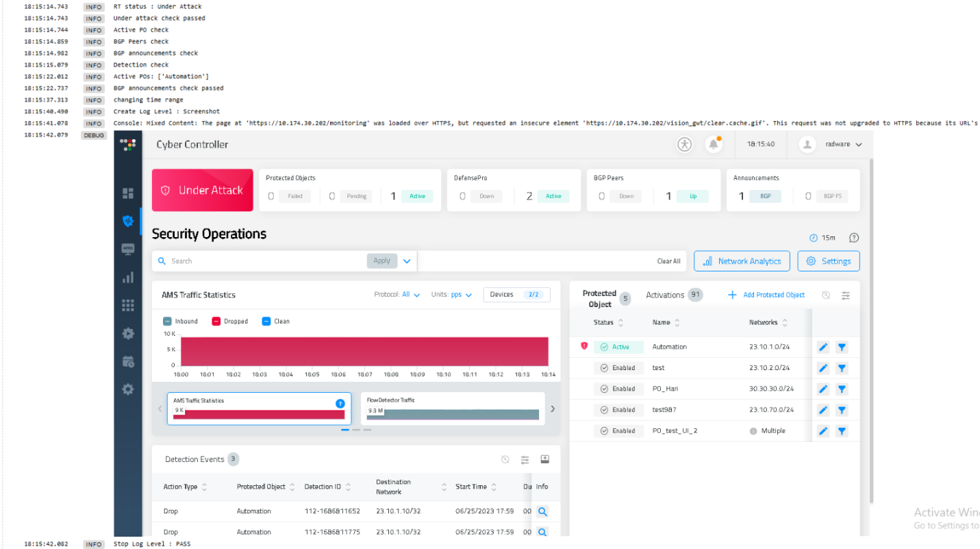Expand the radware user menu

coord(835,145)
